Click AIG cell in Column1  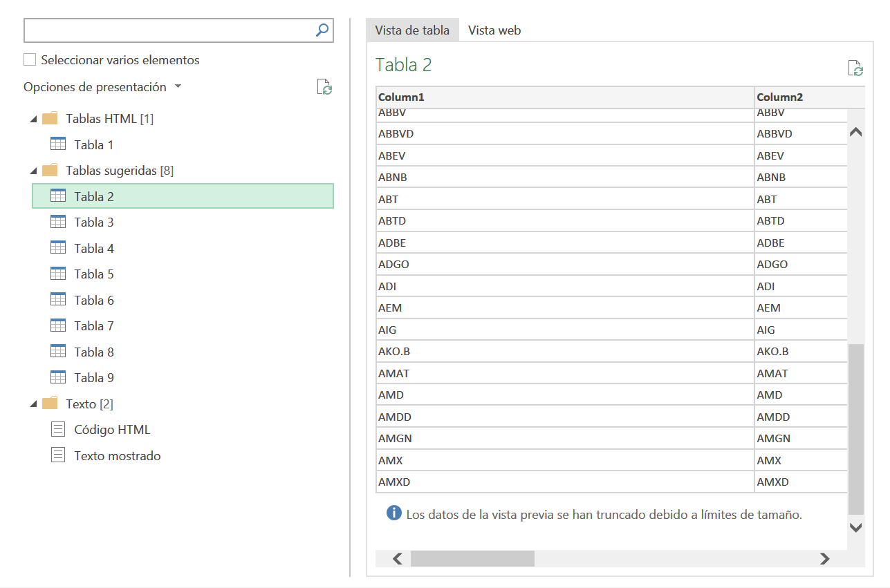click(565, 330)
